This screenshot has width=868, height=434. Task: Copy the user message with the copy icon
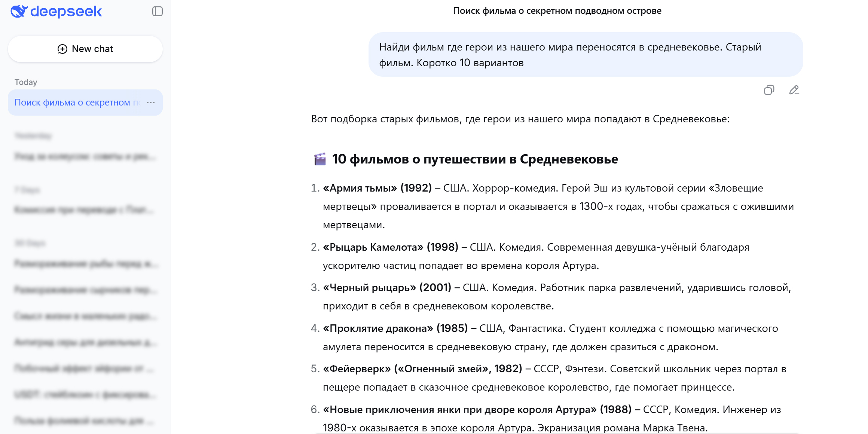point(768,90)
